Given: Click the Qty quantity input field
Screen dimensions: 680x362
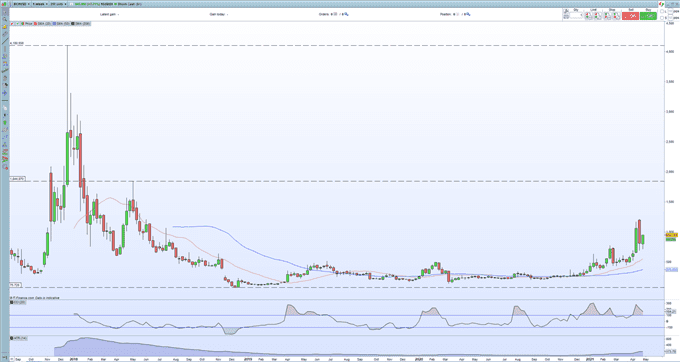Looking at the screenshot, I should click(576, 16).
